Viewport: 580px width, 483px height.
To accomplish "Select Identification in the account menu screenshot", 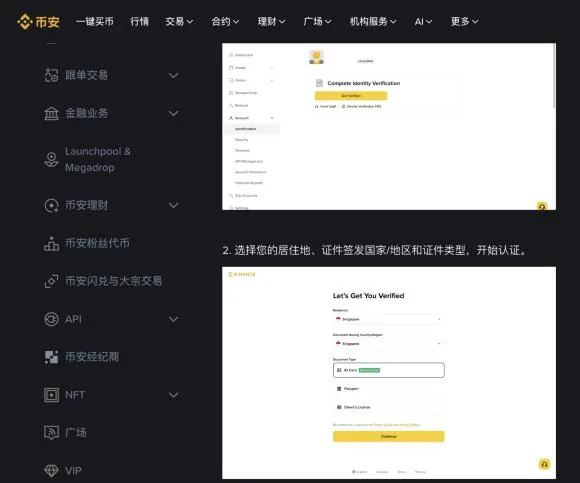I will [x=252, y=129].
